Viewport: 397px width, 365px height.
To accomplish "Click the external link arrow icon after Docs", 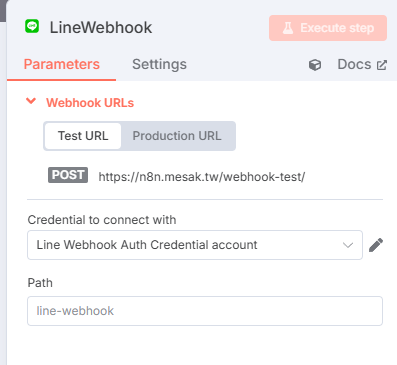I will [382, 65].
